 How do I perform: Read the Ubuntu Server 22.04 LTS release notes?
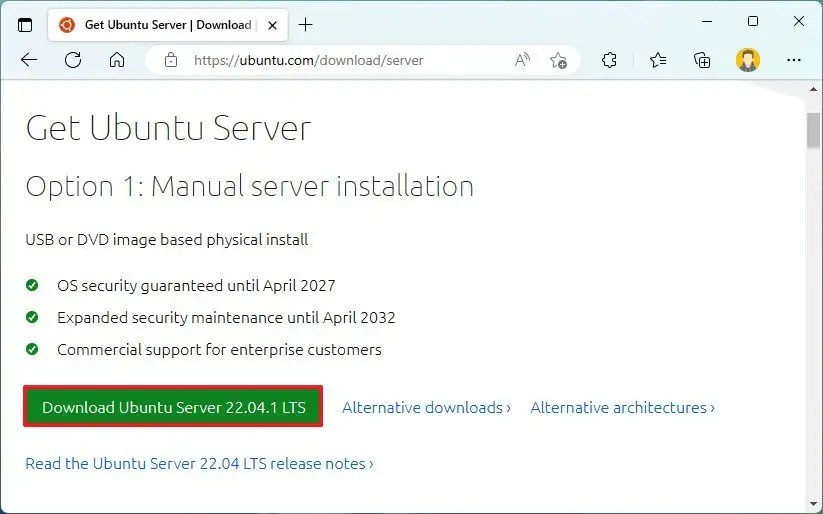click(x=199, y=464)
